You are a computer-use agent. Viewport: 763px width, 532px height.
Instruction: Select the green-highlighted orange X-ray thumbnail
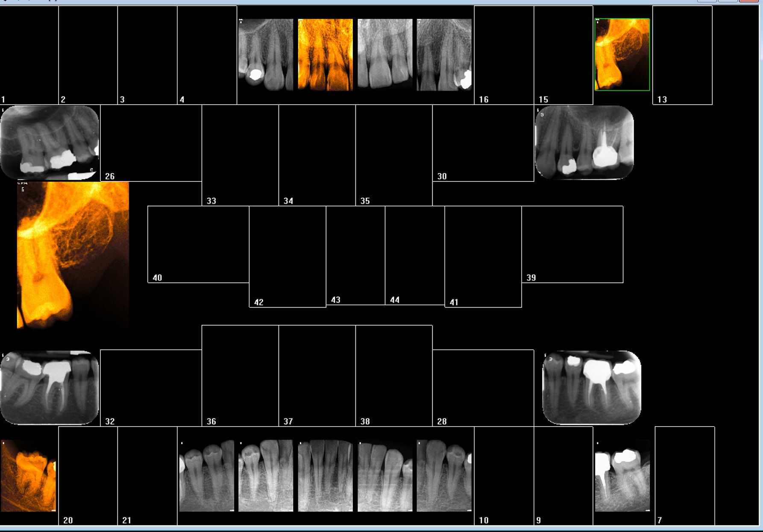[622, 54]
